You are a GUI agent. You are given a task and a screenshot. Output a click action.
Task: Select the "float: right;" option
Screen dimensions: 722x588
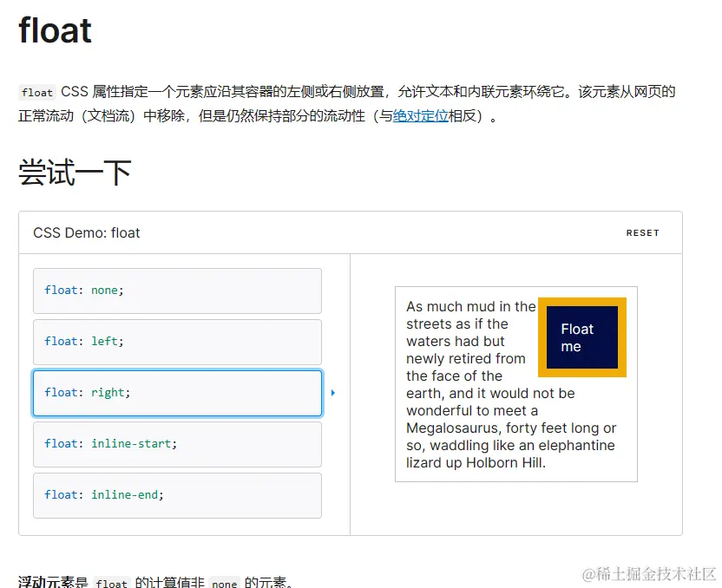(x=177, y=393)
